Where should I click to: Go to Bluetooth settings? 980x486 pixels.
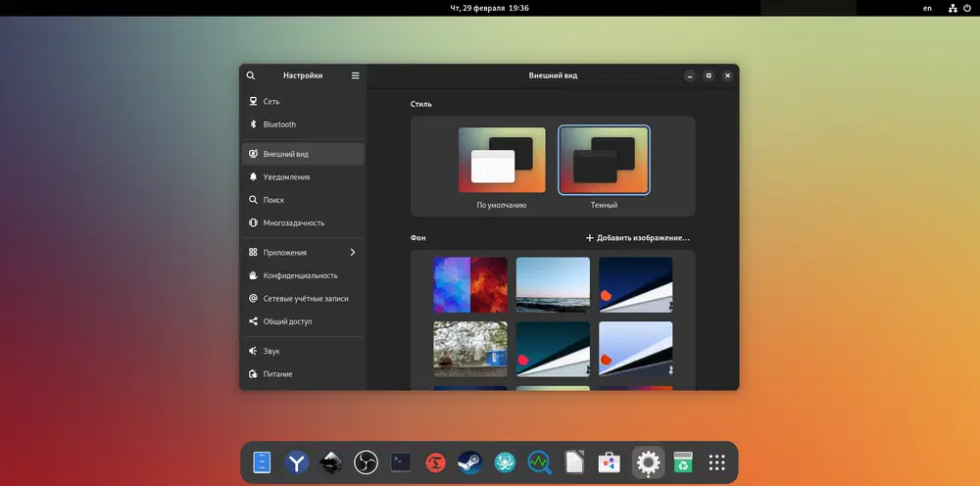click(279, 124)
